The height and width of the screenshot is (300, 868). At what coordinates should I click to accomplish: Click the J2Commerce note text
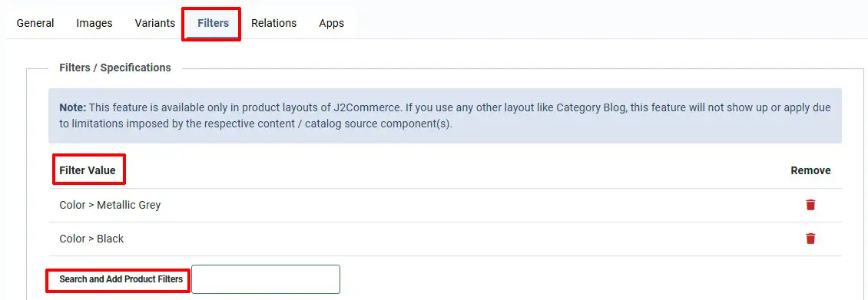tap(445, 115)
